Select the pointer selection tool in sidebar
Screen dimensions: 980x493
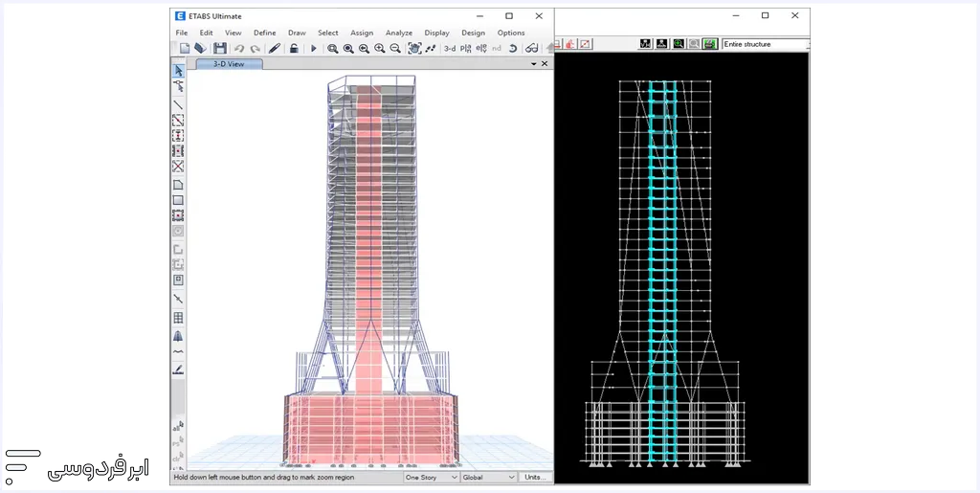pos(178,71)
